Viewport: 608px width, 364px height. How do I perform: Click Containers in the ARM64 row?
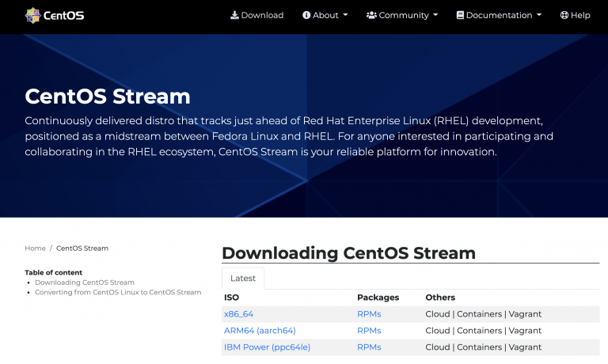click(x=479, y=331)
